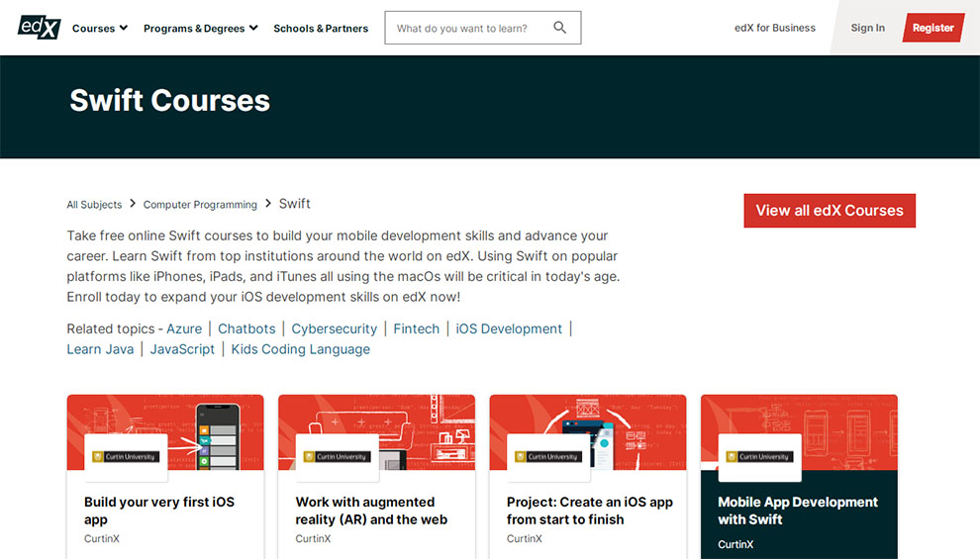Viewport: 980px width, 559px height.
Task: Click CurtinX under Mobile App Development with Swift
Action: point(735,544)
